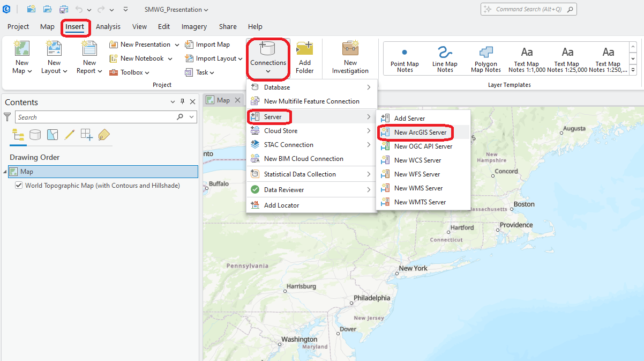Switch to List By Drawing Order view

pyautogui.click(x=18, y=135)
